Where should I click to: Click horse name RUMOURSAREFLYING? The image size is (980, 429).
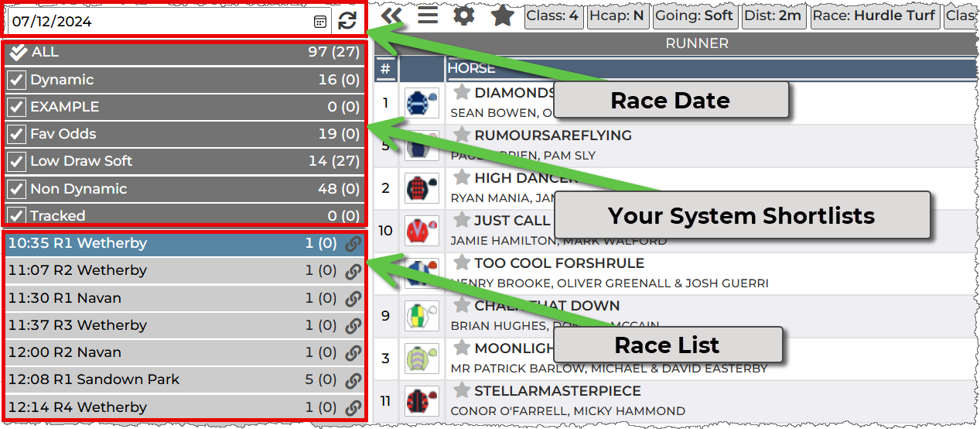pyautogui.click(x=553, y=136)
